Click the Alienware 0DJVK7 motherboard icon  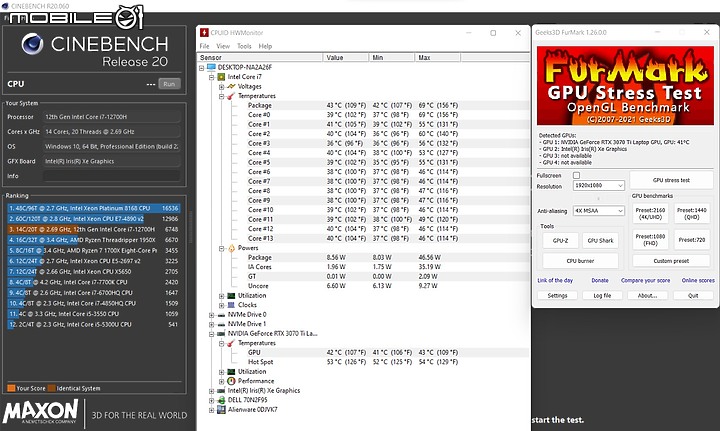tap(221, 410)
